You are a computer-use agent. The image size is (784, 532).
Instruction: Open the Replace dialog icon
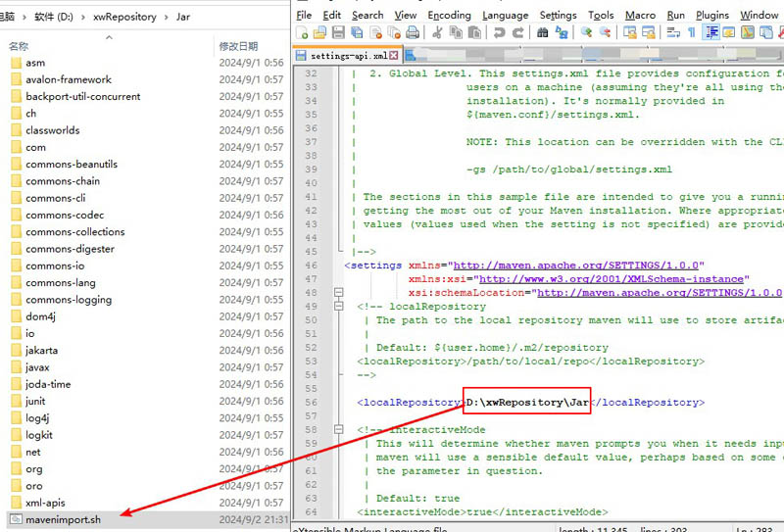tap(562, 33)
